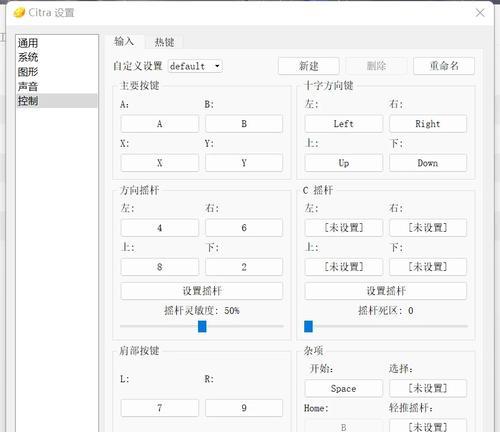This screenshot has height=432, width=500.
Task: Click 设置摇杆 under C 摇杆
Action: (386, 291)
